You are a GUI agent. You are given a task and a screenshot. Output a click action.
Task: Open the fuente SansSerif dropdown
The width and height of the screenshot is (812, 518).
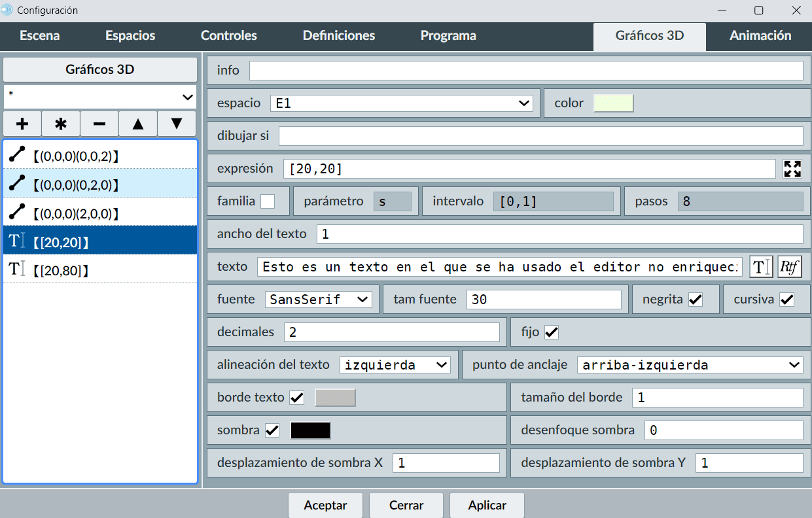(319, 300)
